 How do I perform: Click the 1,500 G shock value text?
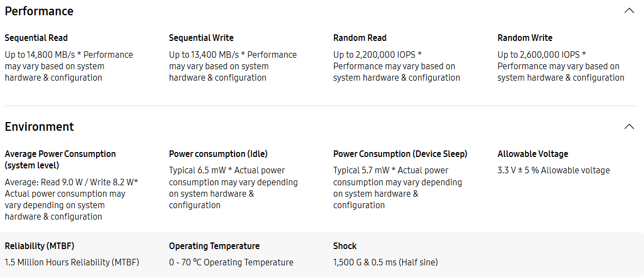click(385, 262)
